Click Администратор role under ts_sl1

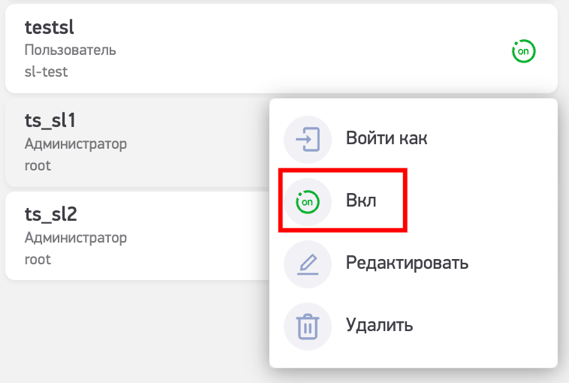76,144
